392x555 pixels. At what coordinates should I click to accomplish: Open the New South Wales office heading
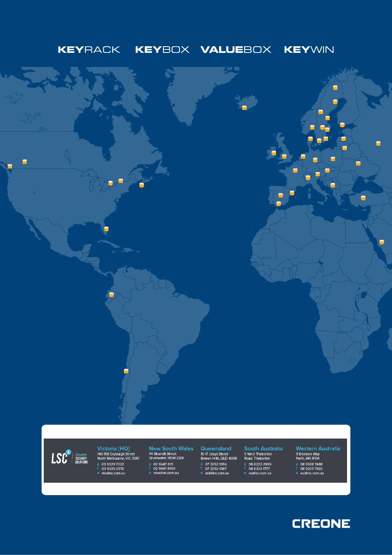click(x=171, y=448)
